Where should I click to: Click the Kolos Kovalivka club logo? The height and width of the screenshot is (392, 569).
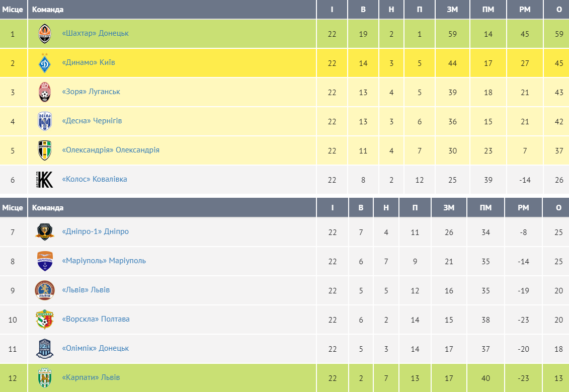click(x=45, y=180)
